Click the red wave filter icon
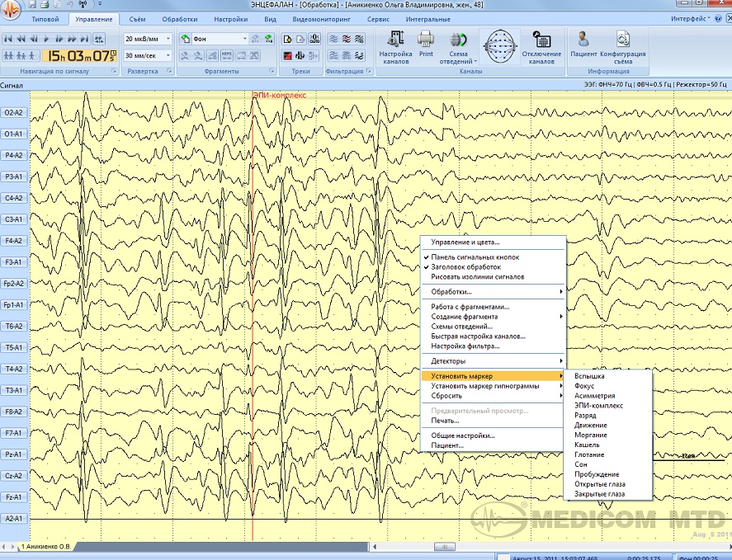Image resolution: width=732 pixels, height=560 pixels. click(347, 39)
